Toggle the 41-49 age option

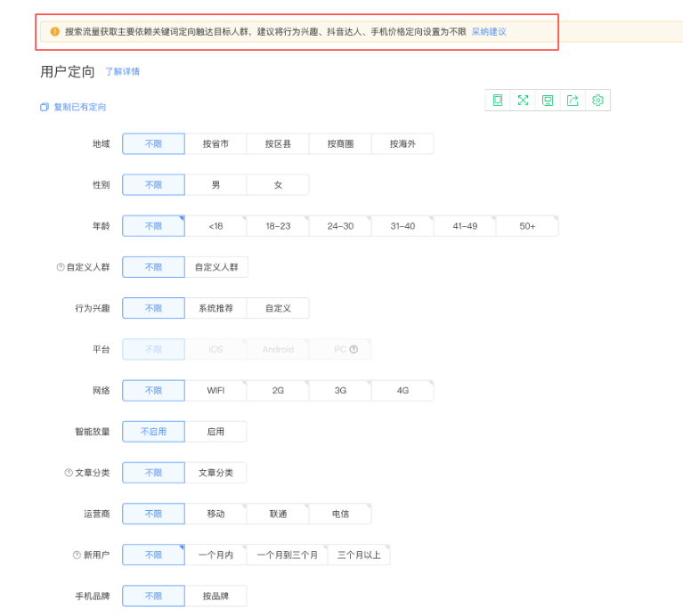tap(465, 226)
